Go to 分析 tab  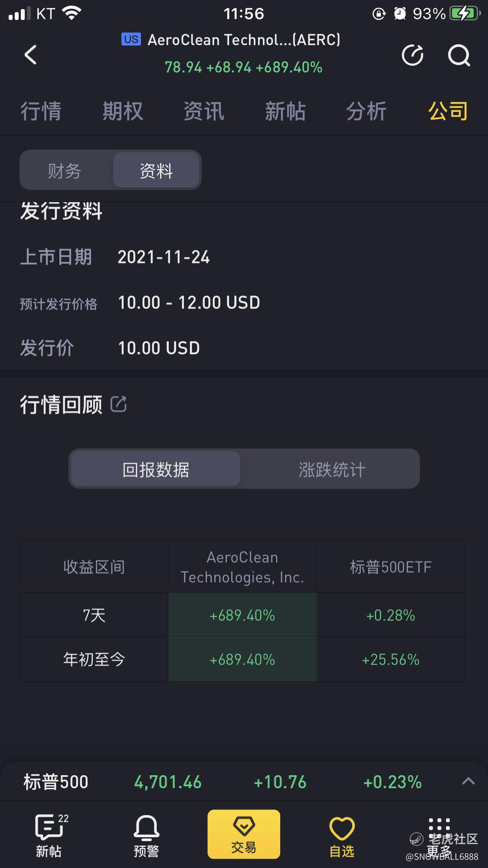click(x=367, y=111)
